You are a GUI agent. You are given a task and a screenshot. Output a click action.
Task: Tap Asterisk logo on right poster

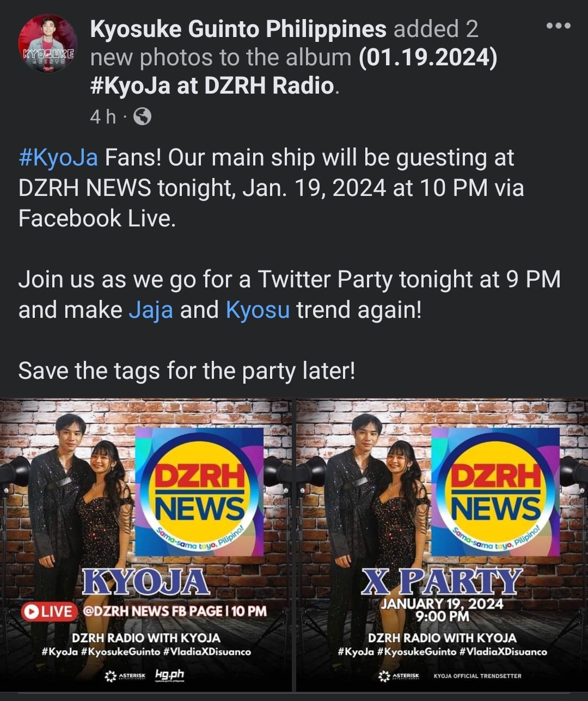click(399, 675)
